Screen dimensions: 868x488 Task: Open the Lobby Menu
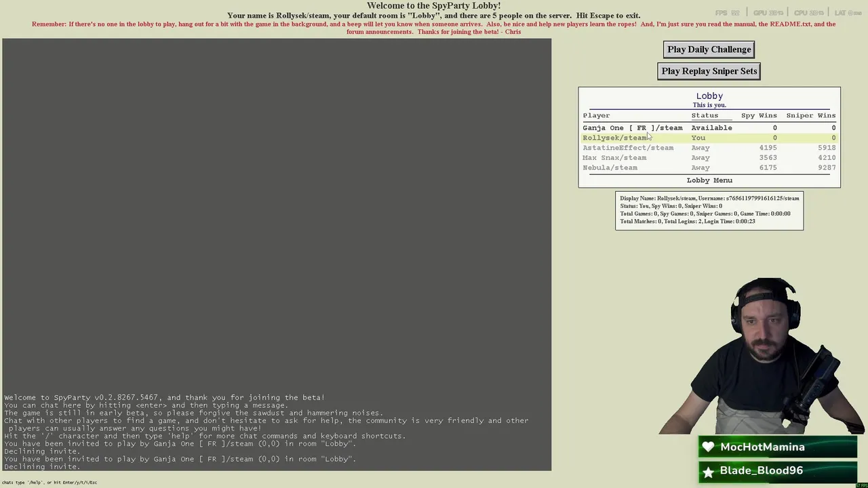coord(709,180)
